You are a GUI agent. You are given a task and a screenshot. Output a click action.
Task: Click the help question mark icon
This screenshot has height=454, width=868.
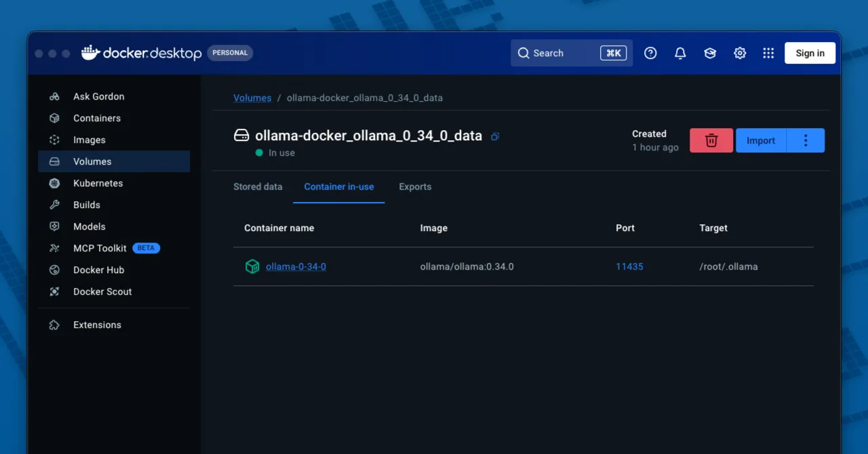pyautogui.click(x=650, y=53)
